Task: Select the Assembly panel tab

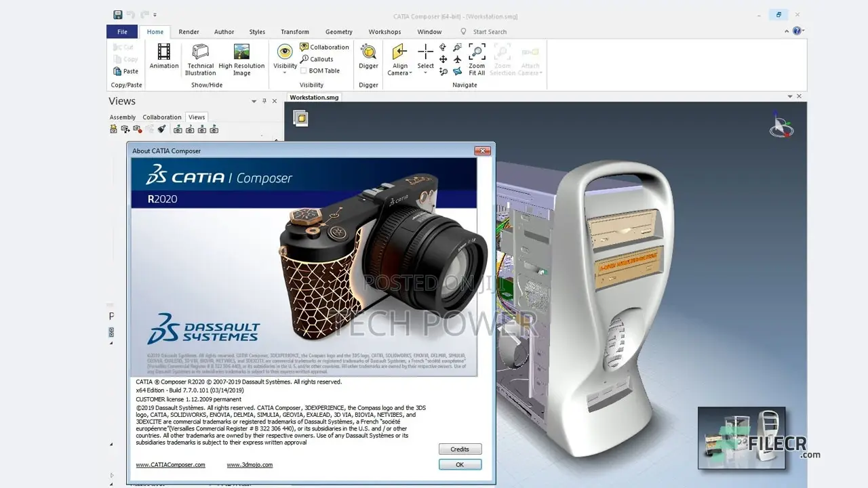Action: pos(123,117)
